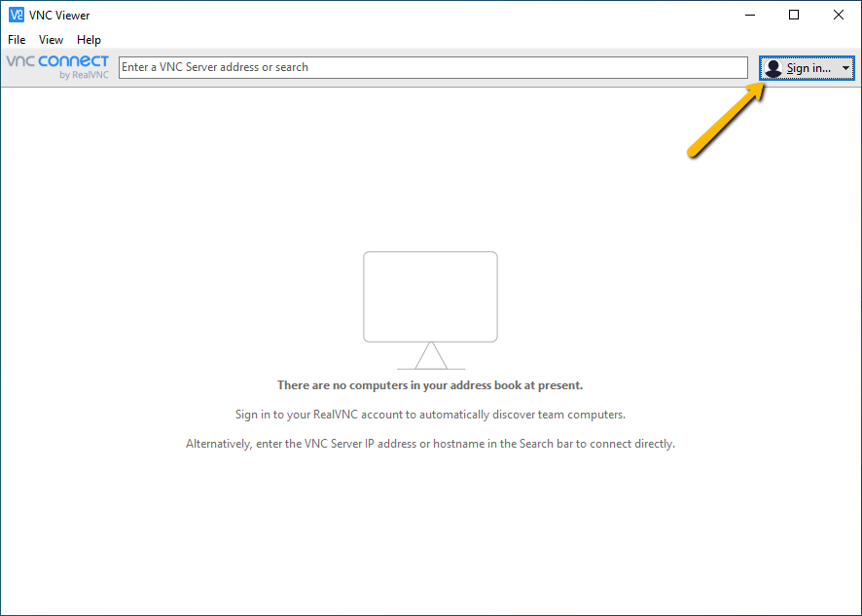The height and width of the screenshot is (616, 862).
Task: Open the Help menu
Action: click(x=89, y=40)
